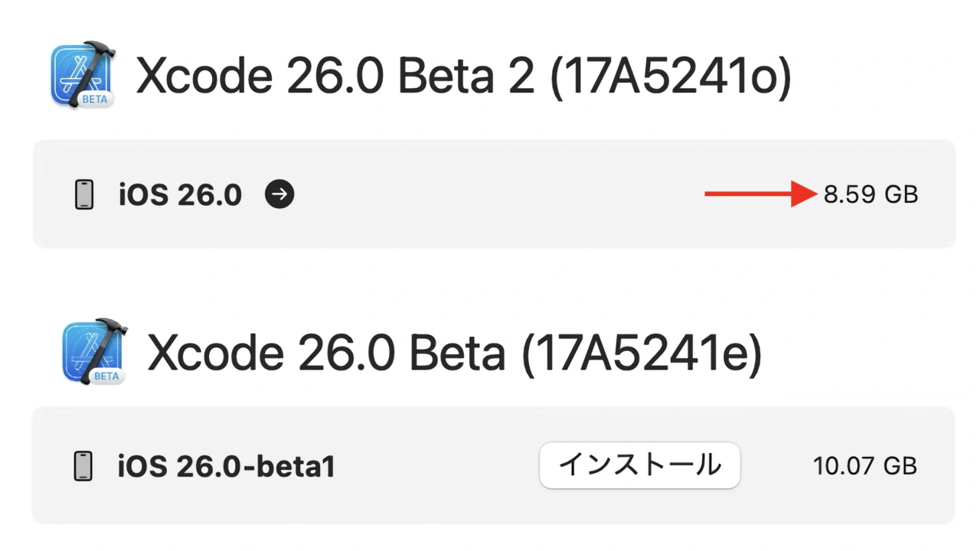
Task: Click the Xcode 26.0 Beta 2 heading text
Action: pyautogui.click(x=335, y=77)
